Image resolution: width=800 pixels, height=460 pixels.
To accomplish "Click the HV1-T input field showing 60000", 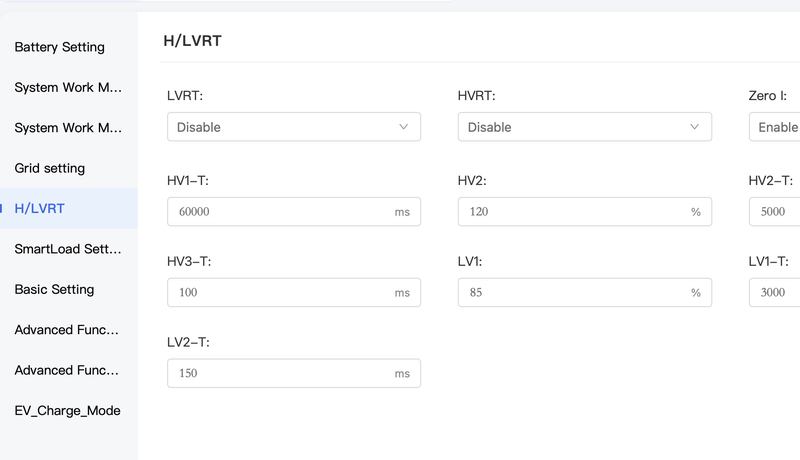I will point(294,212).
